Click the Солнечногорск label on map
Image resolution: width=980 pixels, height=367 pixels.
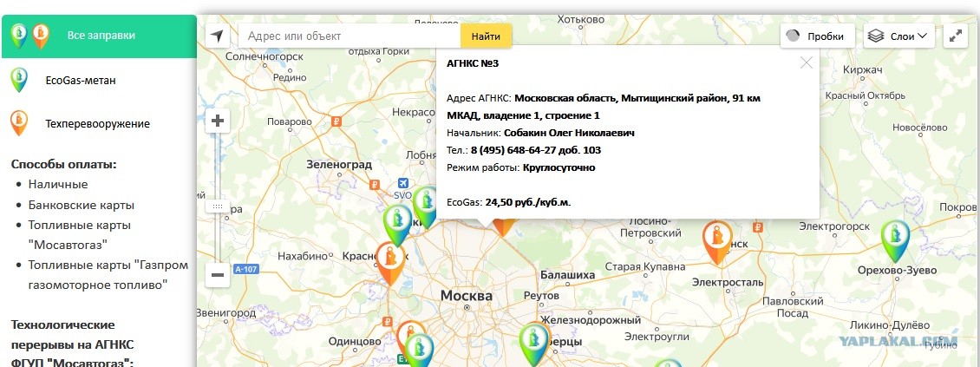point(264,56)
